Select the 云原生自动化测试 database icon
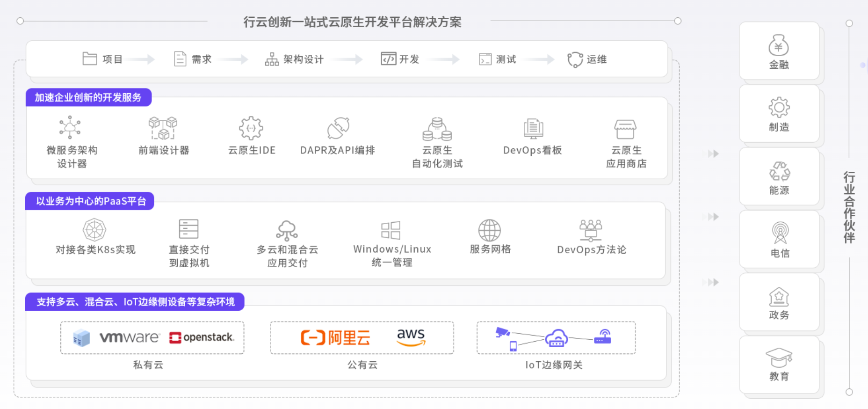Image resolution: width=868 pixels, height=409 pixels. [x=437, y=129]
